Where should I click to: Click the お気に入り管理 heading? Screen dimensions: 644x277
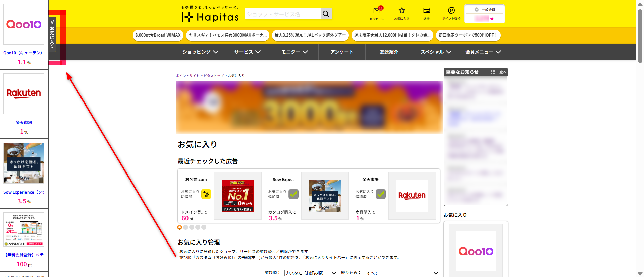pos(199,242)
